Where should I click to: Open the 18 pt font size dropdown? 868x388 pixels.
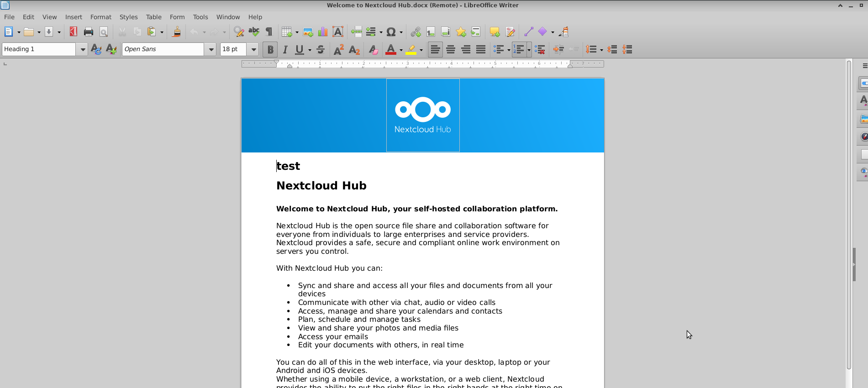pos(253,49)
